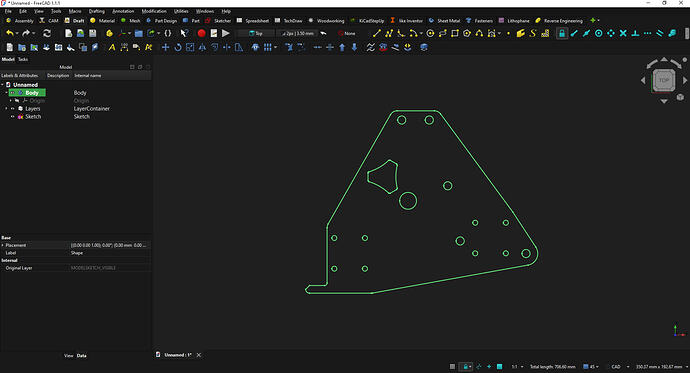The image size is (690, 373).
Task: Toggle Snap Angle
Action: [611, 33]
